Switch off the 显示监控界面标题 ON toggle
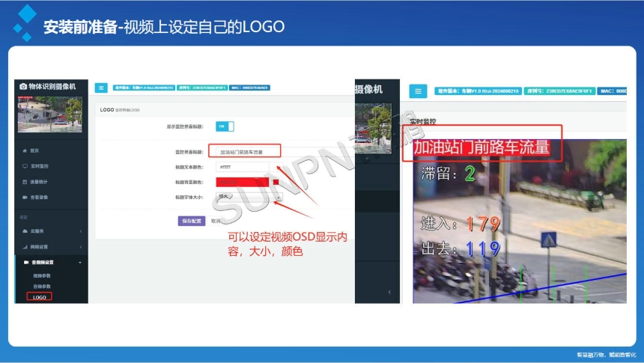The width and height of the screenshot is (644, 363). [225, 126]
